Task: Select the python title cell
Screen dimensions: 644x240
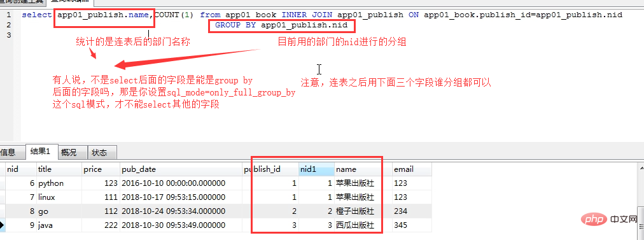Action: [59, 183]
